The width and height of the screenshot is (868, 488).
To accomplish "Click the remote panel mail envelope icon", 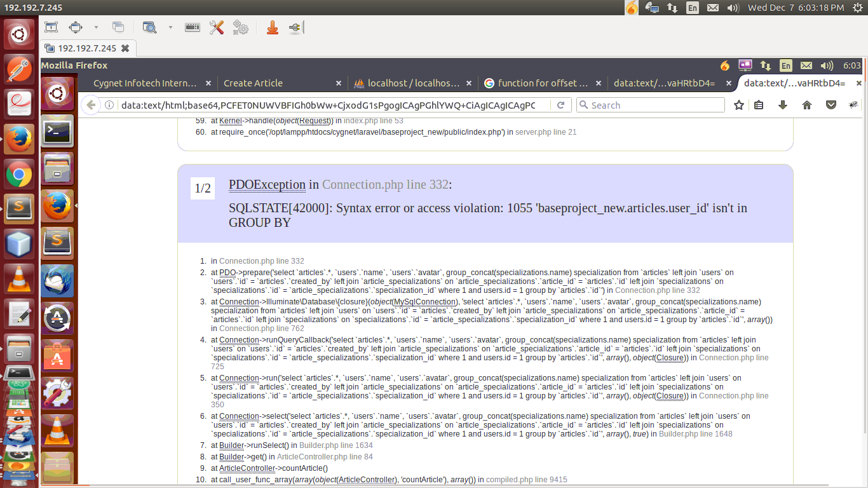I will pos(806,65).
